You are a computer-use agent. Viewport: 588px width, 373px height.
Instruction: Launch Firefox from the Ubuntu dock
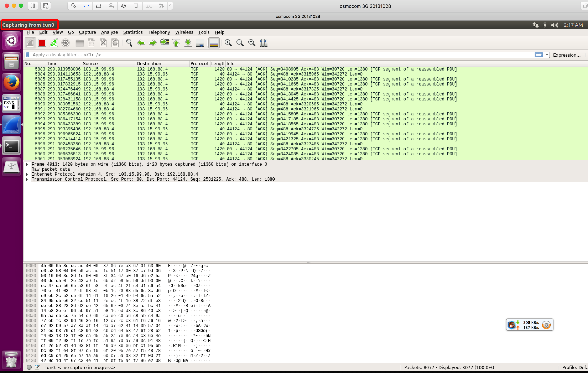click(x=11, y=83)
